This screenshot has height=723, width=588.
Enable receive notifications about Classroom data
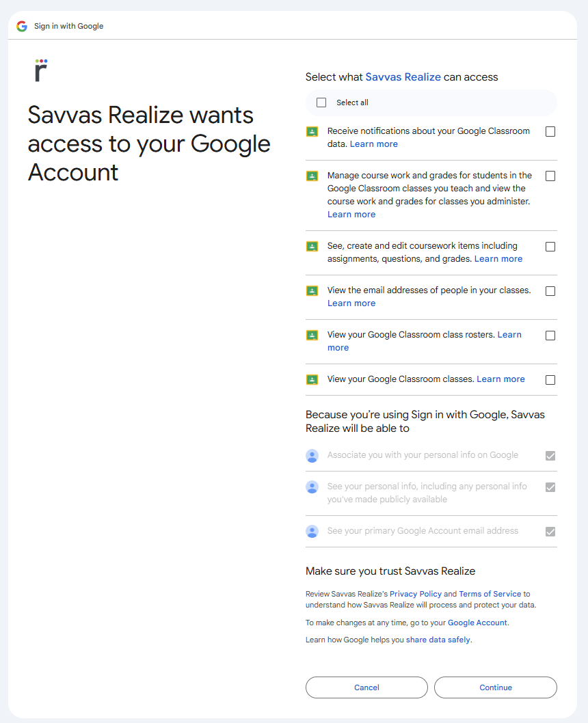pos(550,132)
